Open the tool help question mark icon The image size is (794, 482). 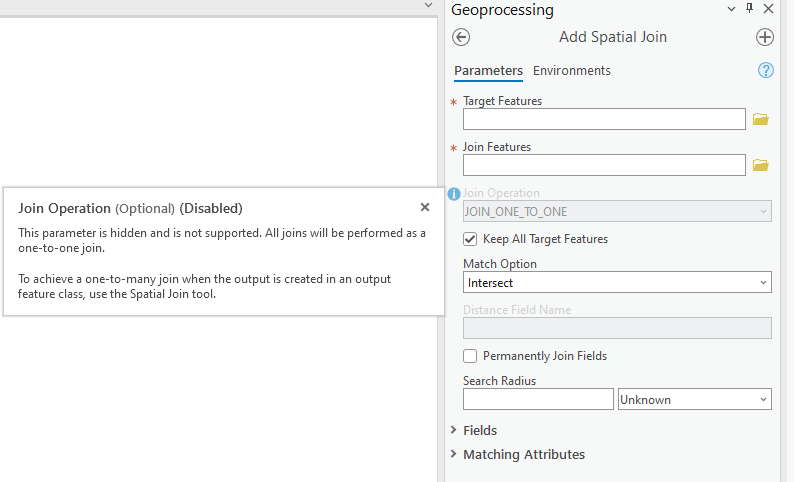766,70
